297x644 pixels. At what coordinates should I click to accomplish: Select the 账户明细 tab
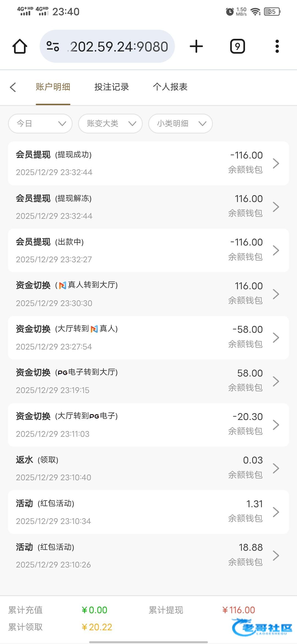pos(53,87)
